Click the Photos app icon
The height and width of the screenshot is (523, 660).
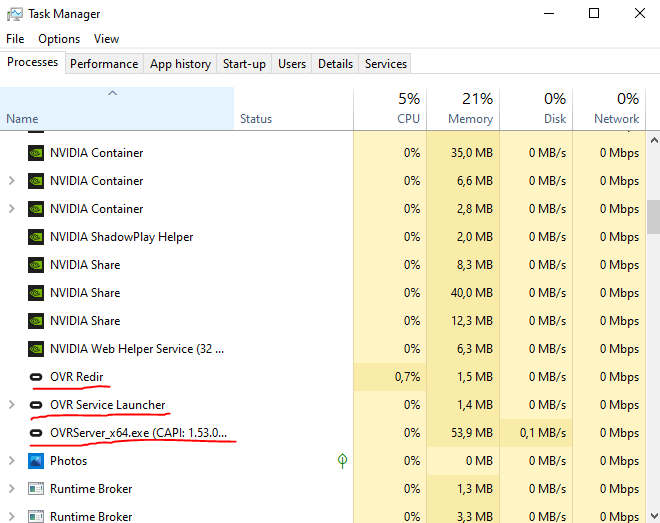click(36, 461)
